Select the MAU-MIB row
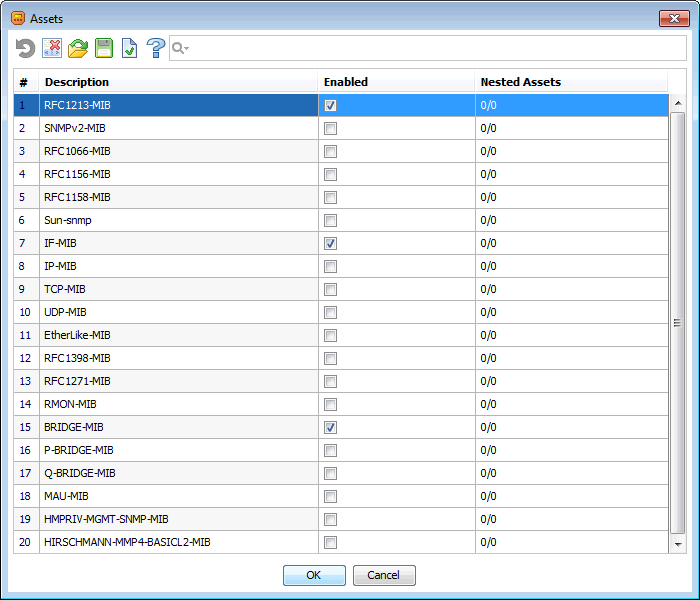The height and width of the screenshot is (600, 700). pos(341,496)
